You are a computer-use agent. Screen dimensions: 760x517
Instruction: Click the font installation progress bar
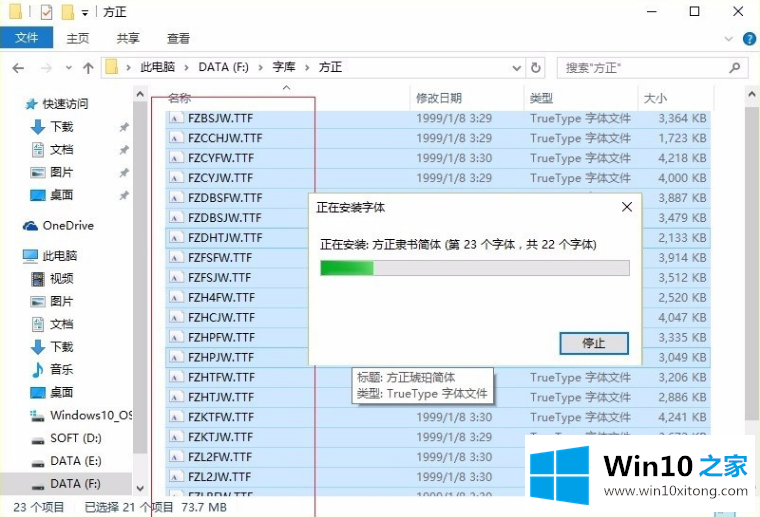coord(475,268)
